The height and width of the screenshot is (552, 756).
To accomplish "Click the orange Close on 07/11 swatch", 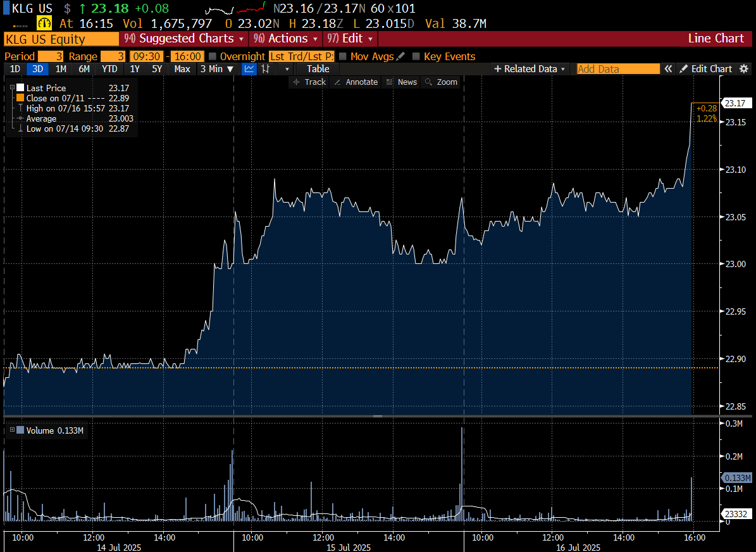I will pos(20,98).
